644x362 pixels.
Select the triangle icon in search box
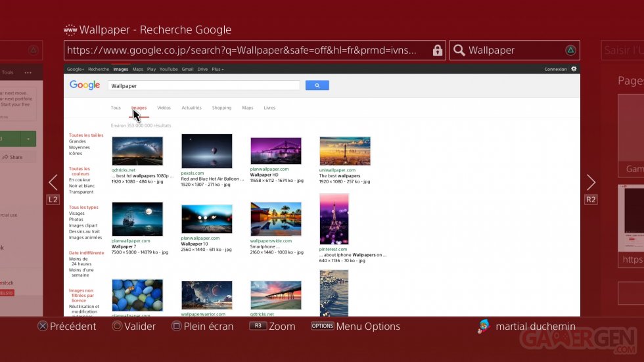pos(570,50)
